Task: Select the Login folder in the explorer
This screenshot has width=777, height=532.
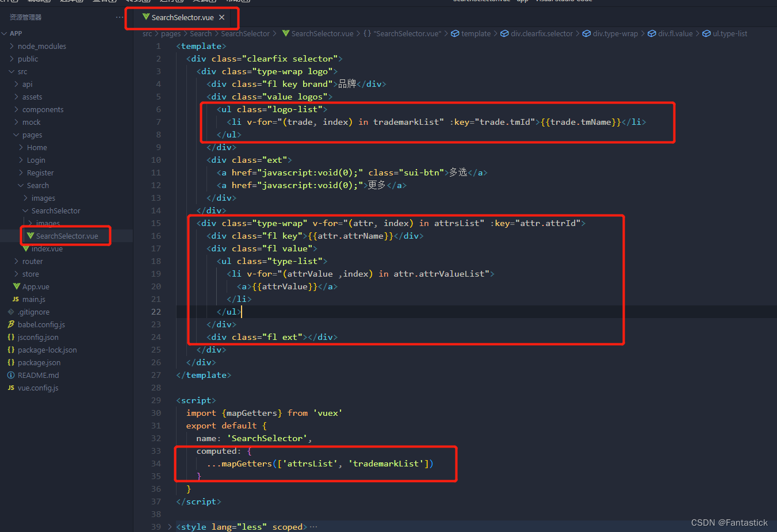Action: (x=36, y=160)
